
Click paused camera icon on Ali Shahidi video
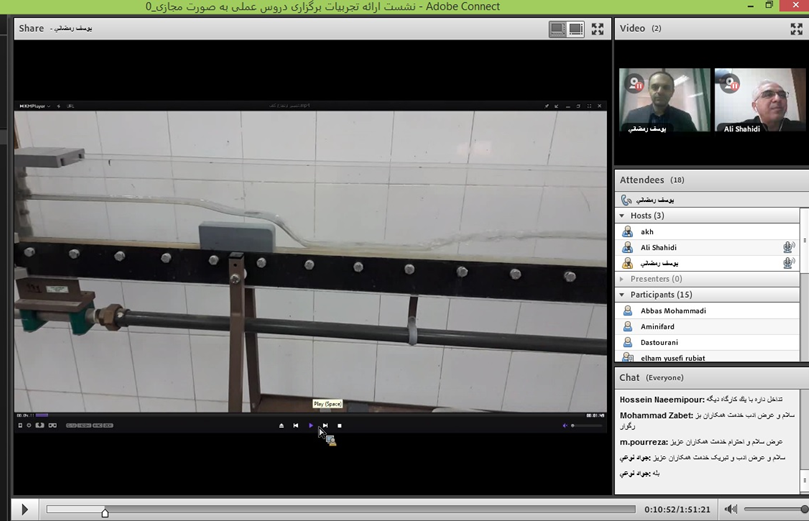pyautogui.click(x=731, y=85)
